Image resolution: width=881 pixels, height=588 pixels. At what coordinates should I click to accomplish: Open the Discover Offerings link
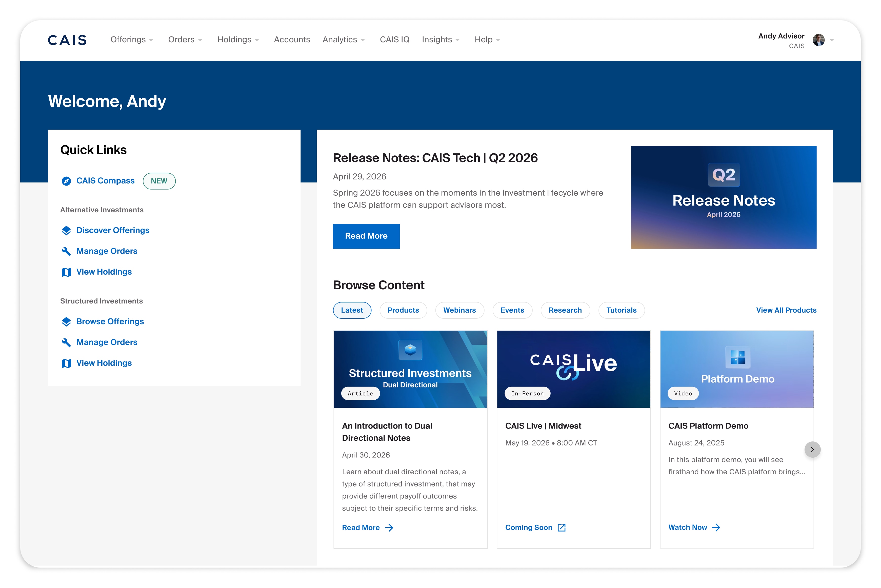(113, 231)
